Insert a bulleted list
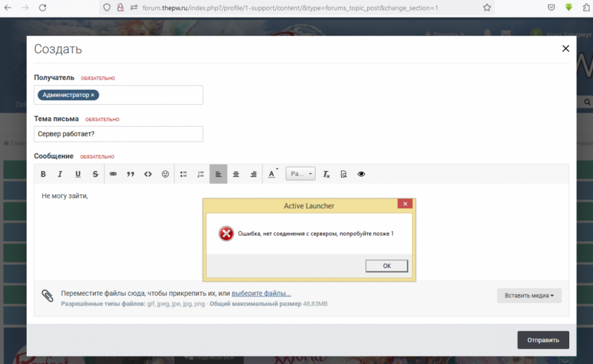The width and height of the screenshot is (593, 364). (183, 174)
